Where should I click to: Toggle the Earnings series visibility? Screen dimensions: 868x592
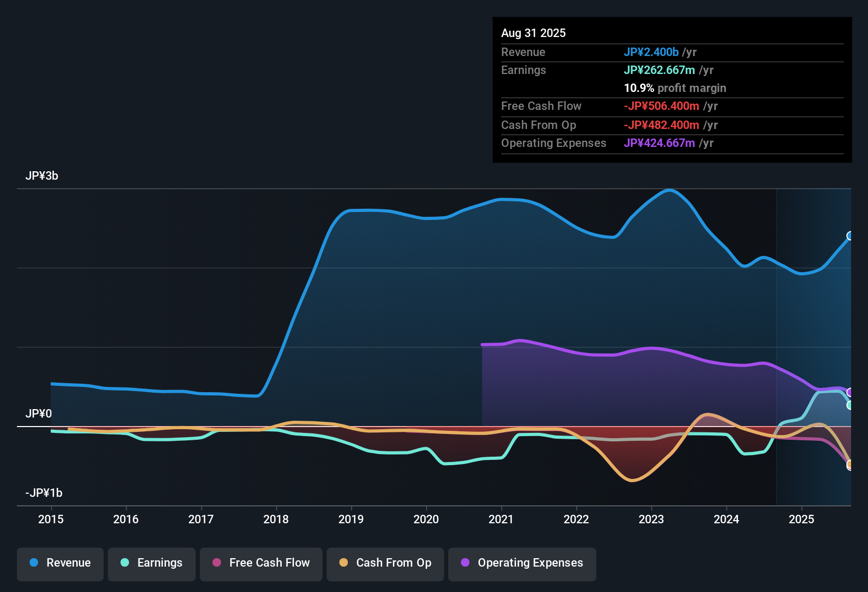pyautogui.click(x=152, y=563)
